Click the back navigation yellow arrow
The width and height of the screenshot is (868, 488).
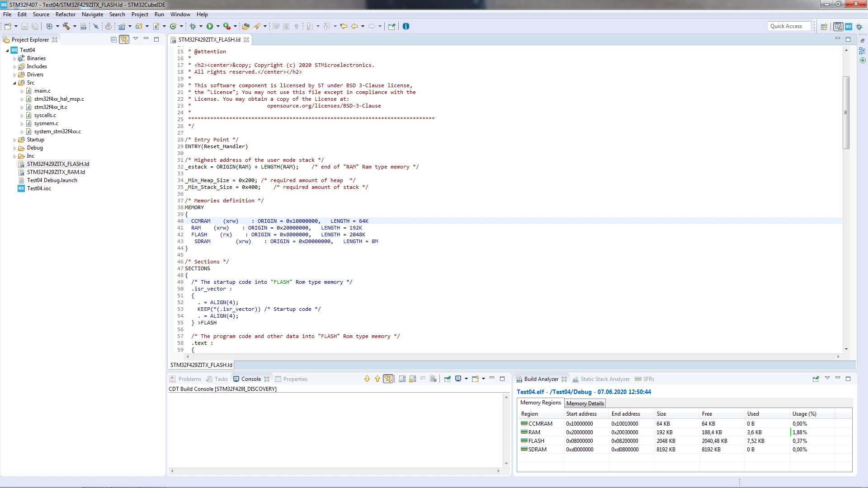(x=354, y=26)
